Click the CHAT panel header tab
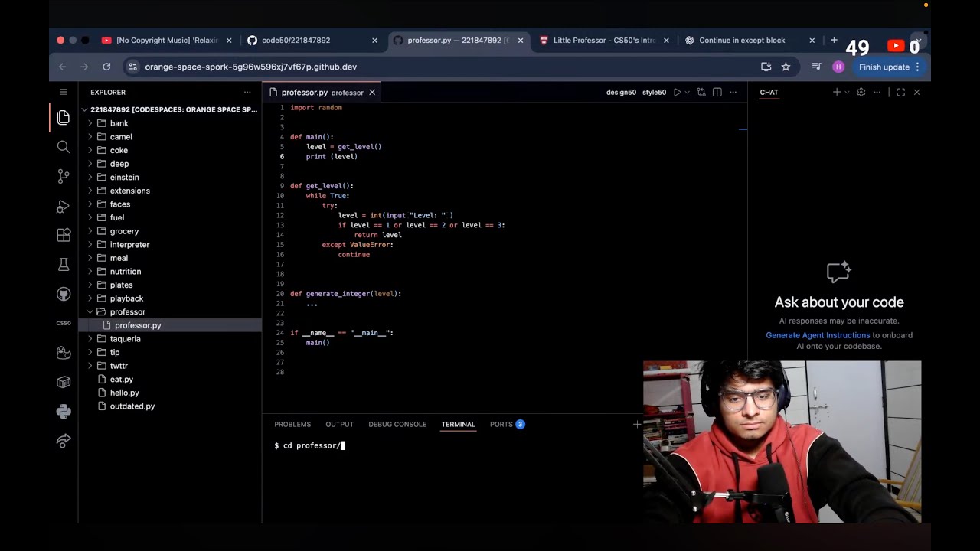This screenshot has width=980, height=551. [x=769, y=92]
